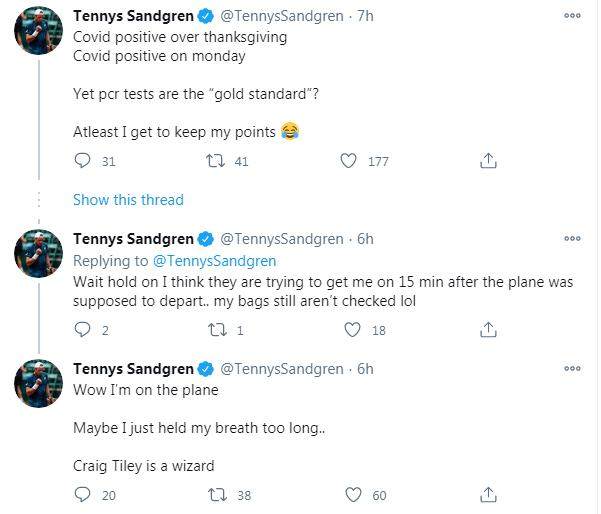The height and width of the screenshot is (514, 601).
Task: Like the tweet about bags not checked
Action: click(350, 330)
